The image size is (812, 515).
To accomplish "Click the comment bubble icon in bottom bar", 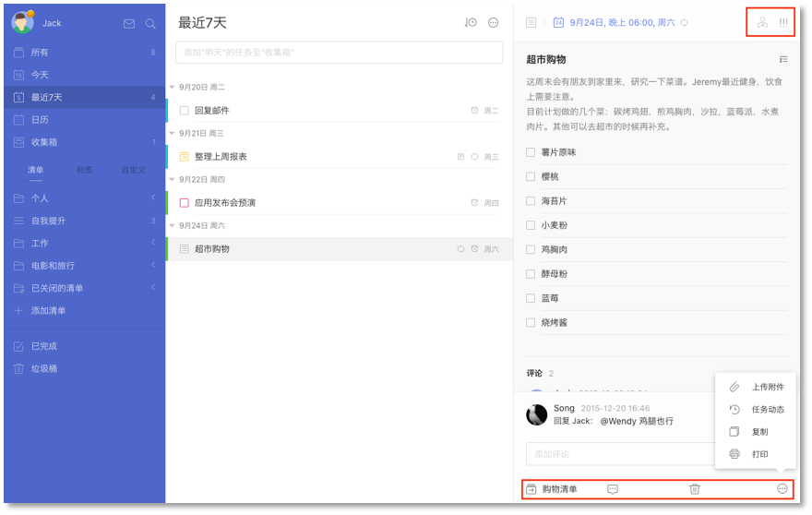I will (x=613, y=489).
